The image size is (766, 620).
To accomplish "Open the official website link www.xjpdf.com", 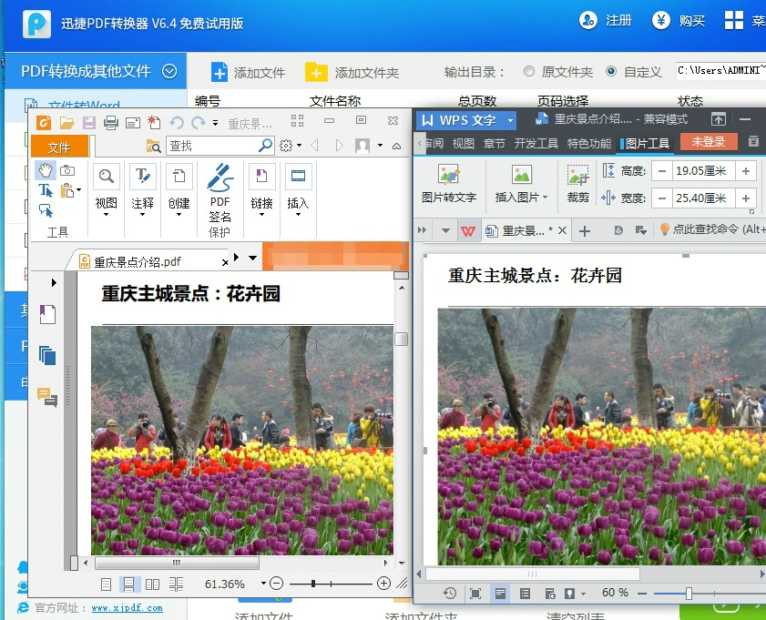I will pos(127,608).
